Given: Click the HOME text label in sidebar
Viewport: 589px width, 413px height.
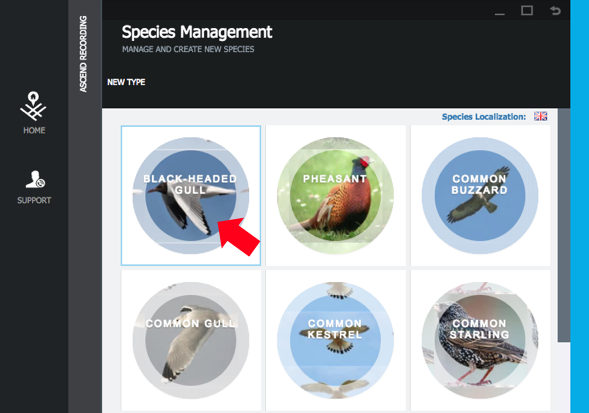Looking at the screenshot, I should [x=34, y=130].
